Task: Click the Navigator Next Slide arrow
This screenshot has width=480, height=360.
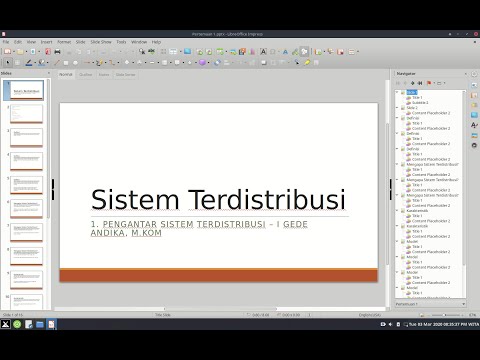Action: 413,83
